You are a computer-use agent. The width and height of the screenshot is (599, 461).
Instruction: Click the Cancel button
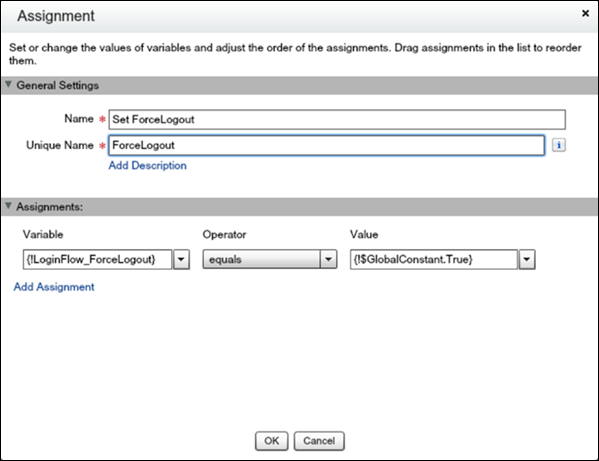(319, 441)
